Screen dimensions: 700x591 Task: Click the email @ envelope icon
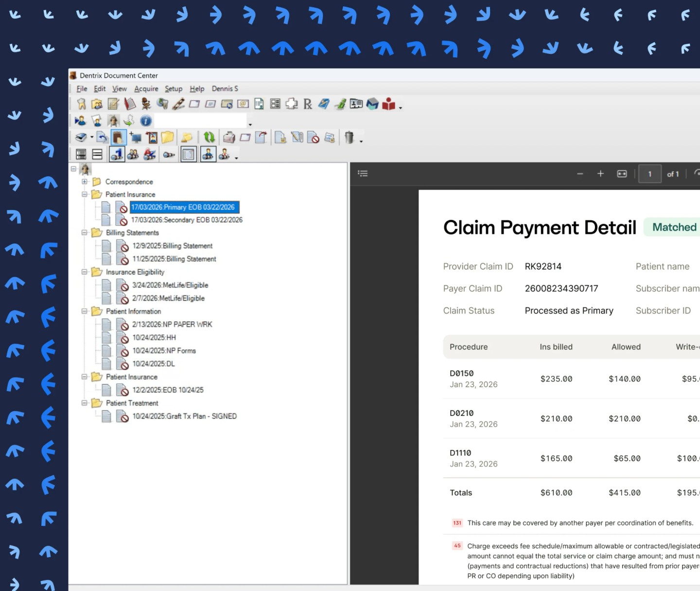[x=243, y=104]
